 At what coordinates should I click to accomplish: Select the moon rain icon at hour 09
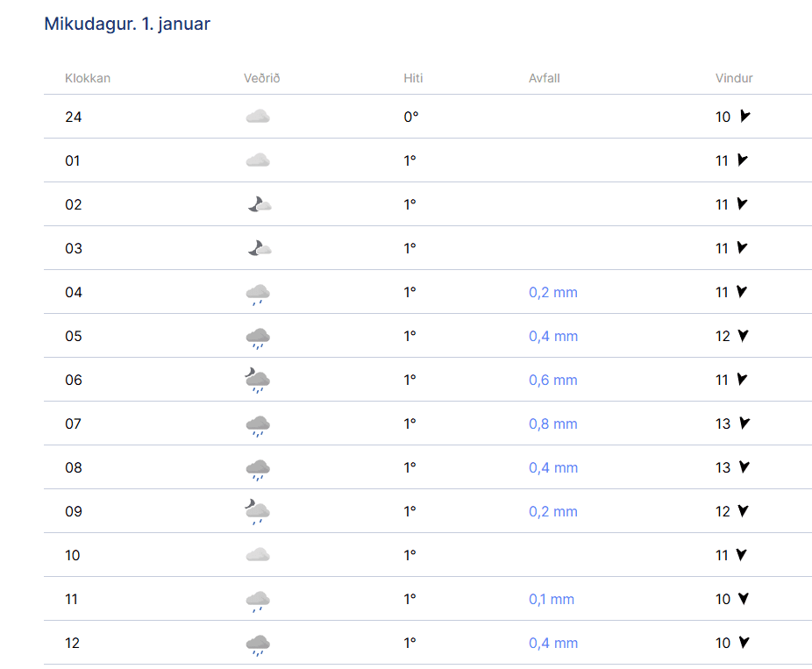(258, 512)
